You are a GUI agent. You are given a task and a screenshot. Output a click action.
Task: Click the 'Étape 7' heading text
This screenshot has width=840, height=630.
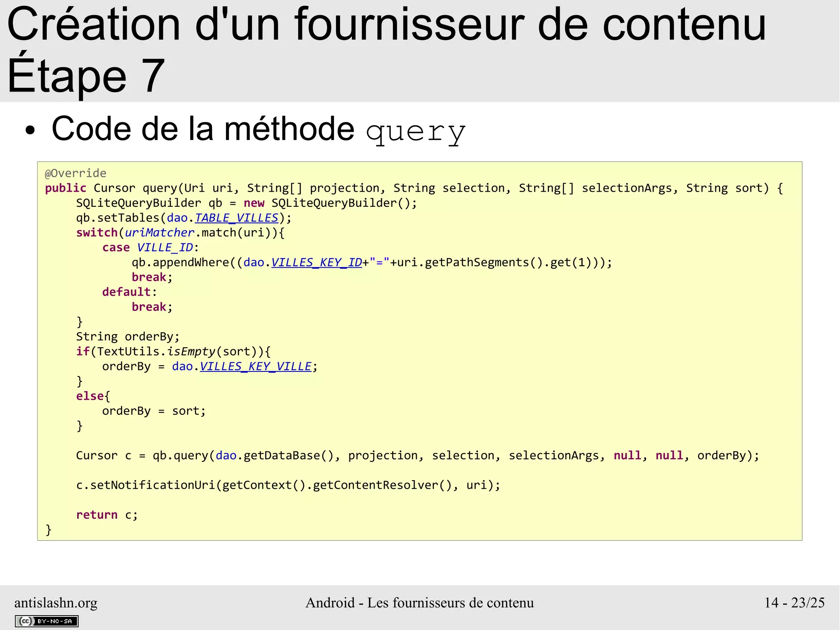(86, 76)
